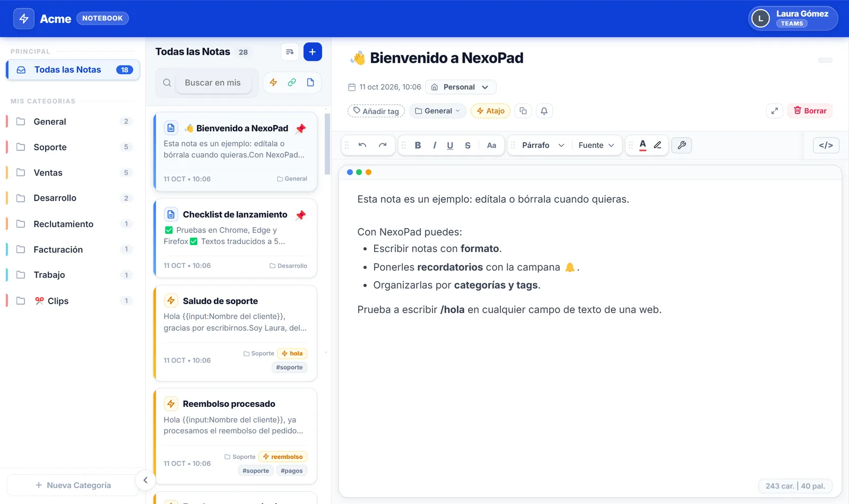Click Añadir tag button
The image size is (849, 504).
click(x=376, y=111)
